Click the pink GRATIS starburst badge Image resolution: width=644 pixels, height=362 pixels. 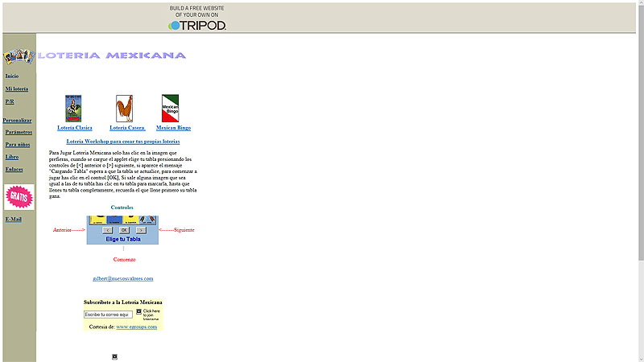[x=19, y=197]
